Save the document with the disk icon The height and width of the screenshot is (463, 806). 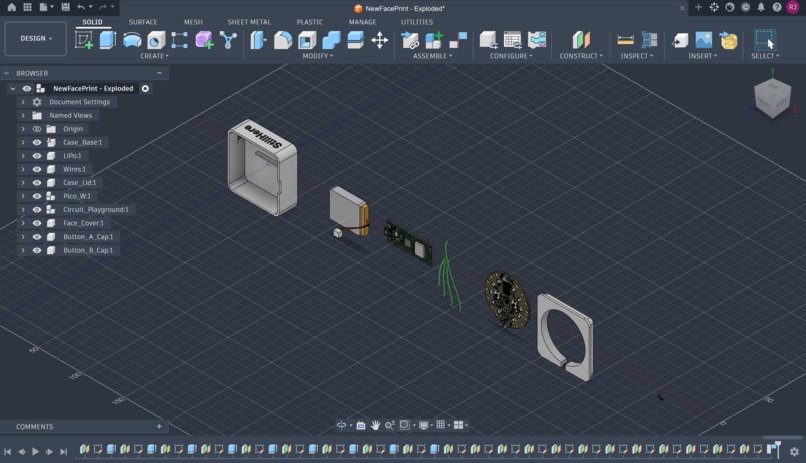click(65, 7)
